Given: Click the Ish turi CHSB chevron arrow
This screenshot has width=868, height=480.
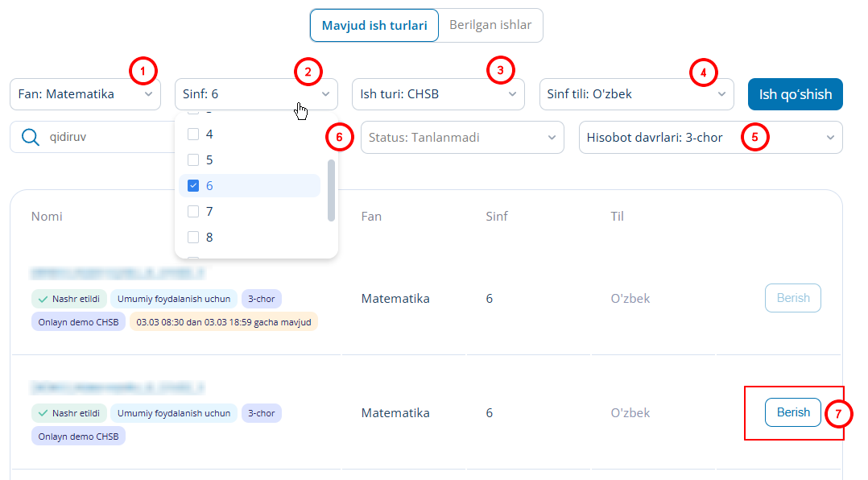Looking at the screenshot, I should 513,94.
